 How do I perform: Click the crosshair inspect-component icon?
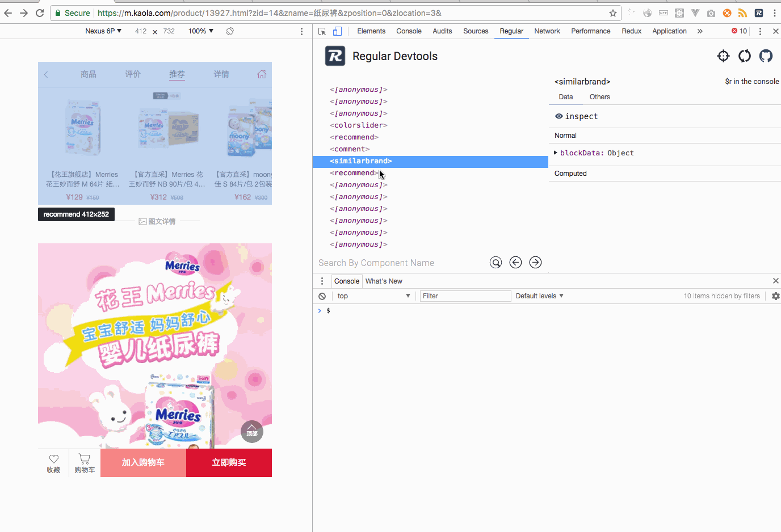point(723,56)
